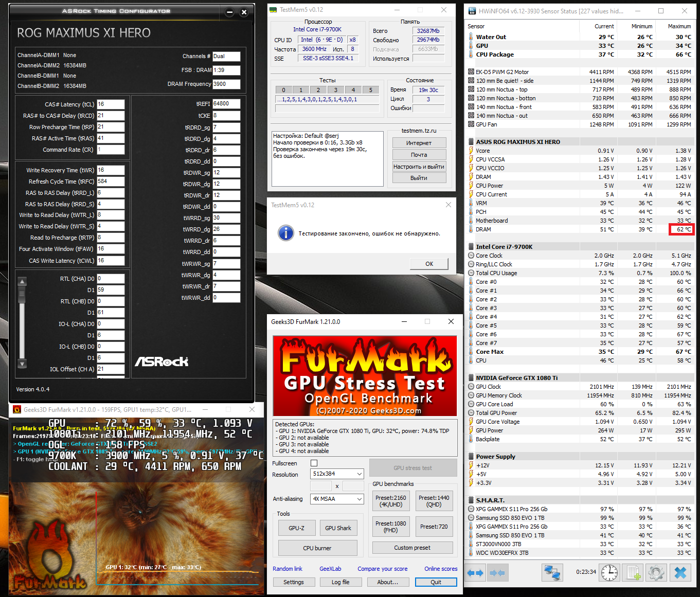Click icon beside S.M.A.R.T. sensor header
700x597 pixels.
[x=471, y=500]
